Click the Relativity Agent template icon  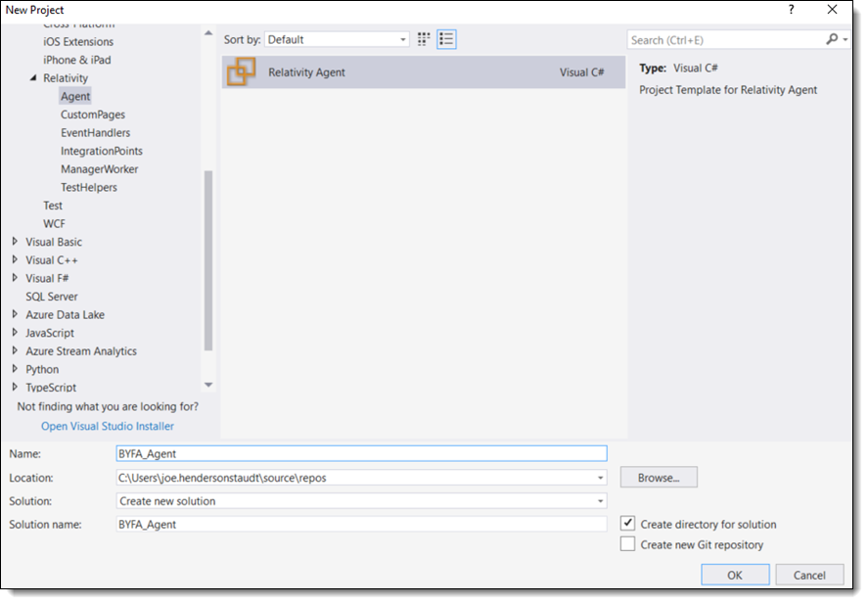242,72
